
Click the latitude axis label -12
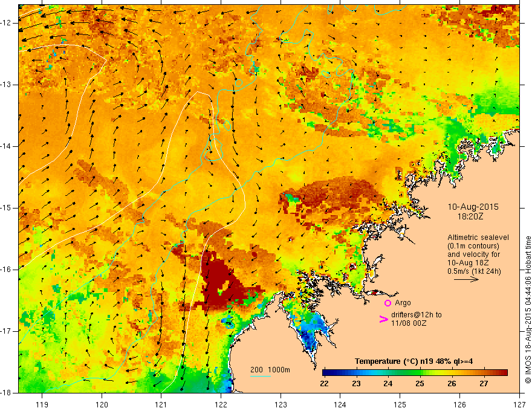coord(6,23)
